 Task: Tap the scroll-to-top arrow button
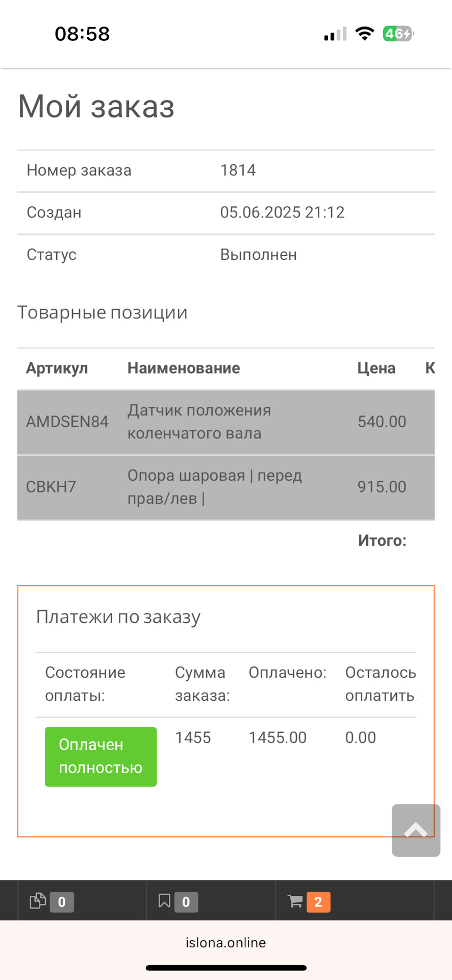[x=416, y=830]
